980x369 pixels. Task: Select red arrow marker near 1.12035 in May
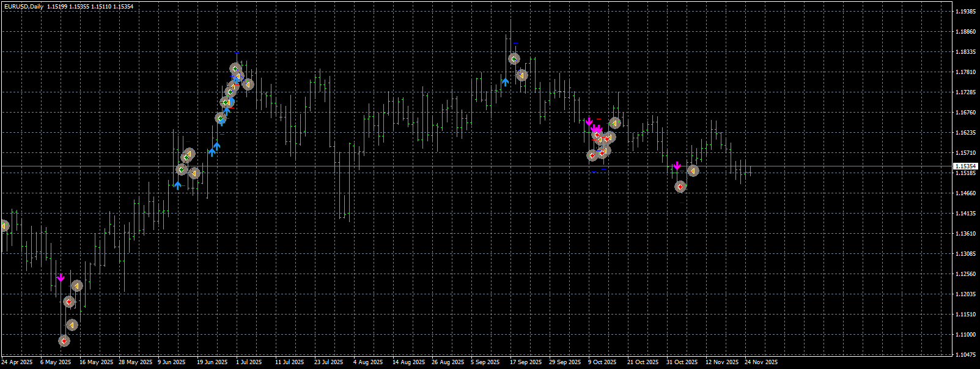click(x=68, y=302)
